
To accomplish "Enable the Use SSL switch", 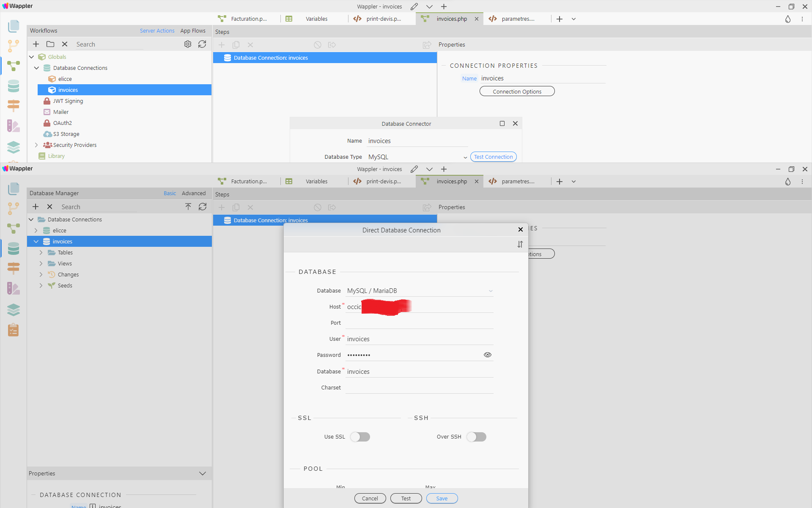I will [x=360, y=436].
